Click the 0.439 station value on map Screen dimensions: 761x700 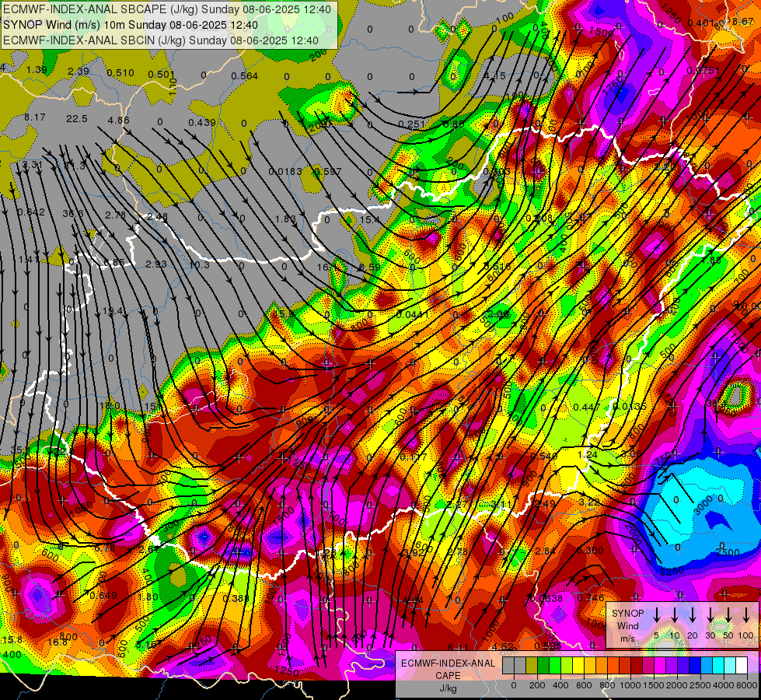[x=202, y=122]
